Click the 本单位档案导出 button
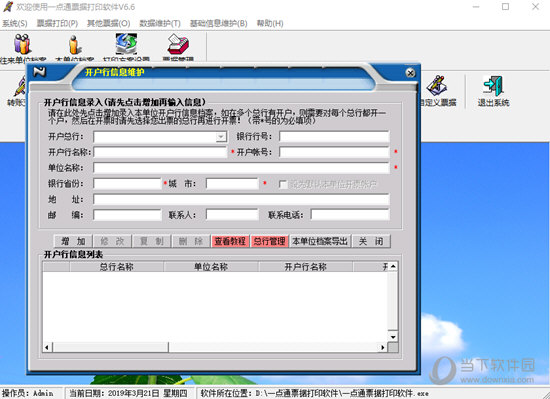The width and height of the screenshot is (550, 399). (x=320, y=241)
